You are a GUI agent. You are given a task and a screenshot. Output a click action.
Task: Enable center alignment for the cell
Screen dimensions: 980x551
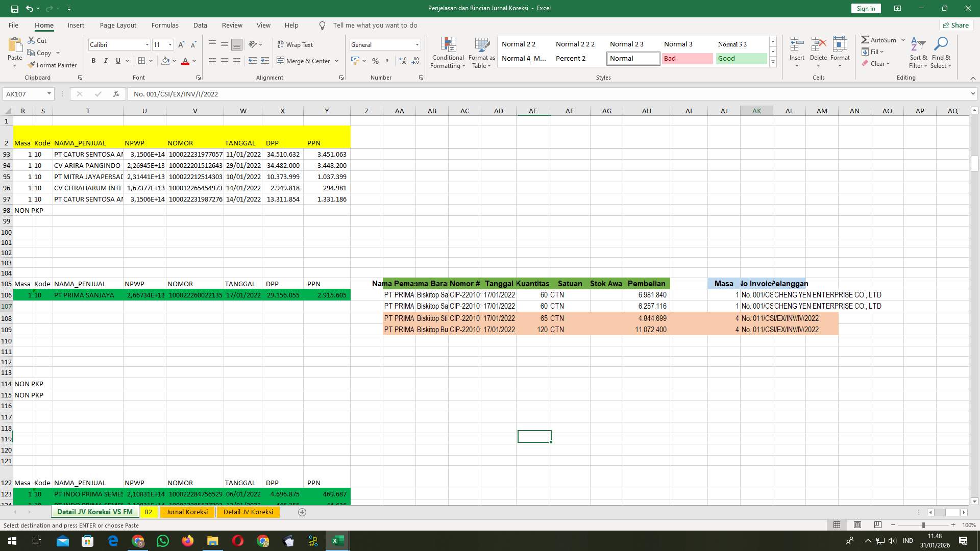(224, 61)
